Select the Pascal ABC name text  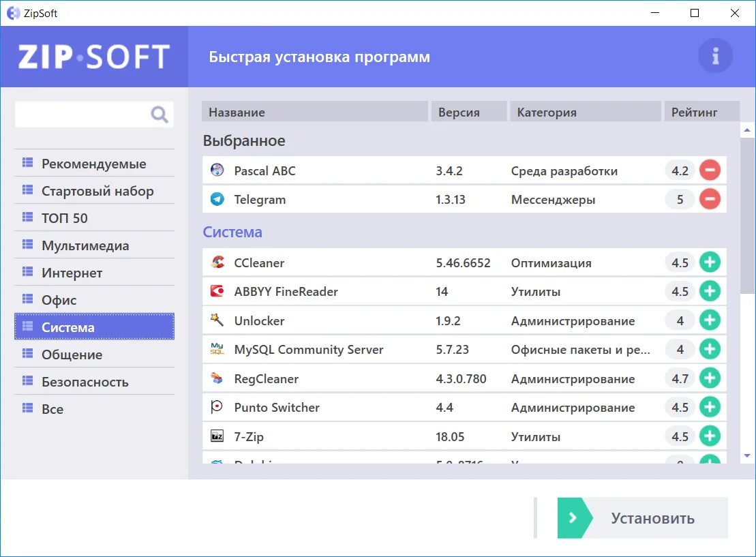tap(264, 170)
